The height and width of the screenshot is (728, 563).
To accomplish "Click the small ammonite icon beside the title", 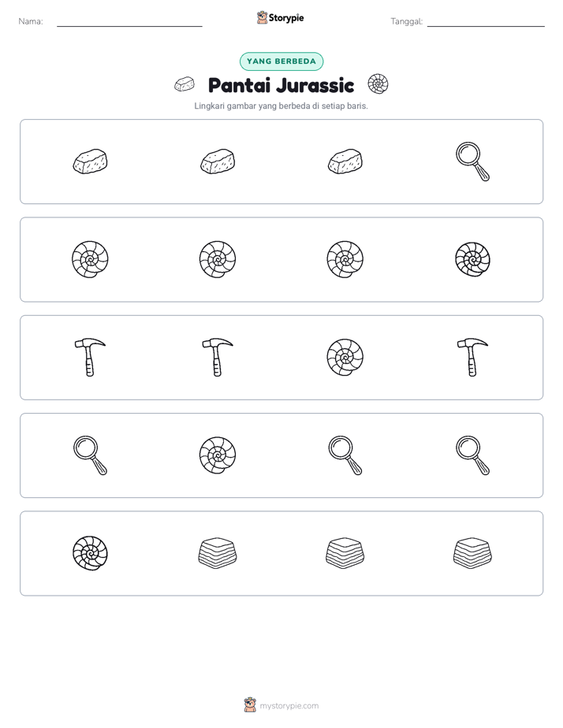I will (x=378, y=84).
